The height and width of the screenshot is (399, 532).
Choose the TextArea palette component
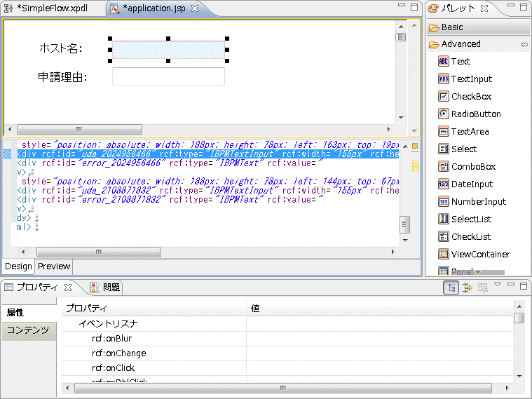[463, 131]
